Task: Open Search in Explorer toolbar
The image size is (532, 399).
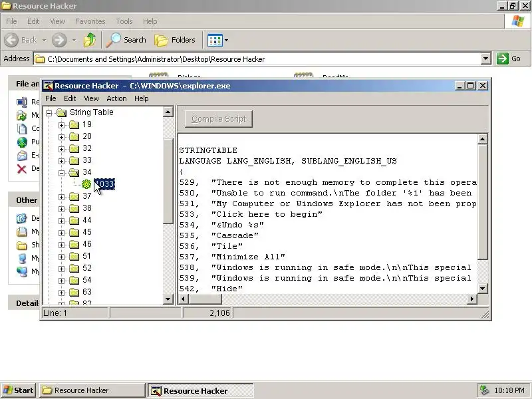Action: coord(126,40)
